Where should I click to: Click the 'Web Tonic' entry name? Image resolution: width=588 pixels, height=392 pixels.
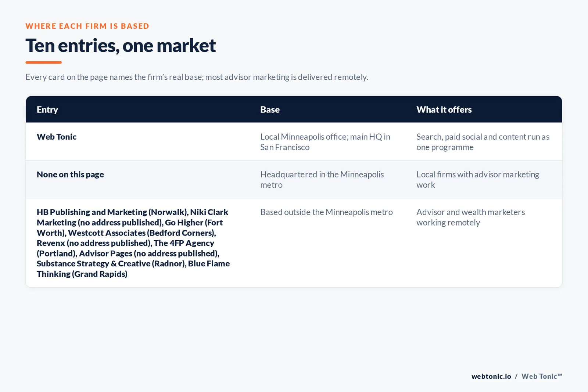(57, 137)
